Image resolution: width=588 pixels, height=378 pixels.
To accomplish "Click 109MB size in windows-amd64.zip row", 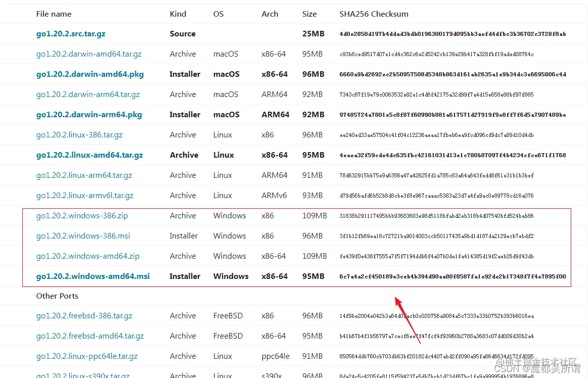I will (x=314, y=257).
